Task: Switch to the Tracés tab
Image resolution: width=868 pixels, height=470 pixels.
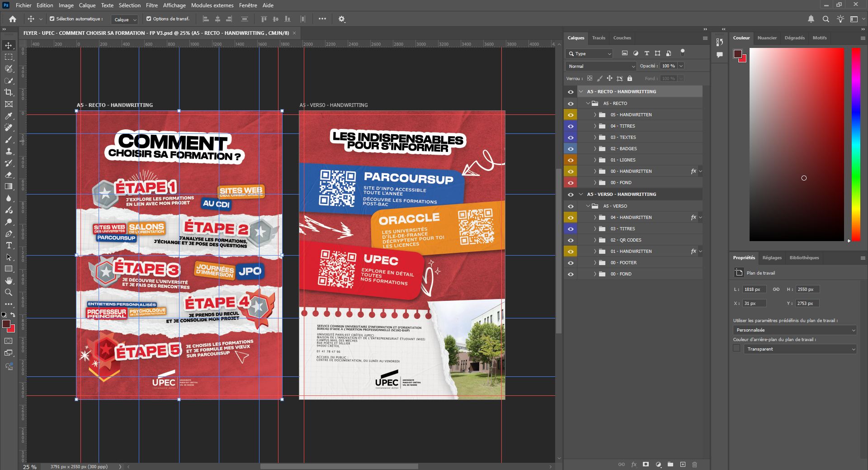Action: (x=599, y=38)
